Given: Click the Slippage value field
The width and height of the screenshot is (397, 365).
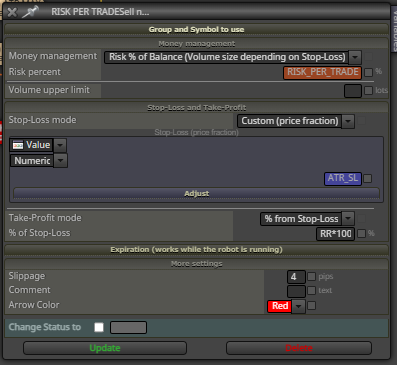Looking at the screenshot, I should [296, 277].
